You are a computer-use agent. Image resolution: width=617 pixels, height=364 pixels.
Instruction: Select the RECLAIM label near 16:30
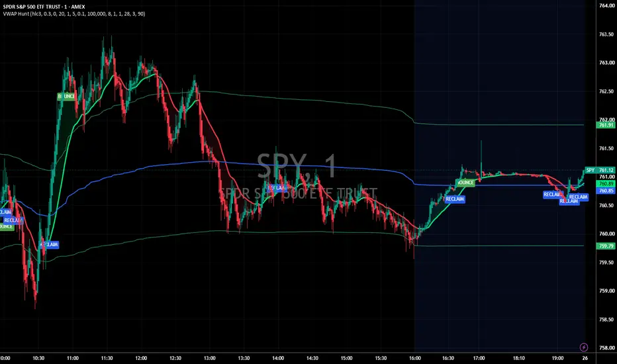tap(455, 199)
